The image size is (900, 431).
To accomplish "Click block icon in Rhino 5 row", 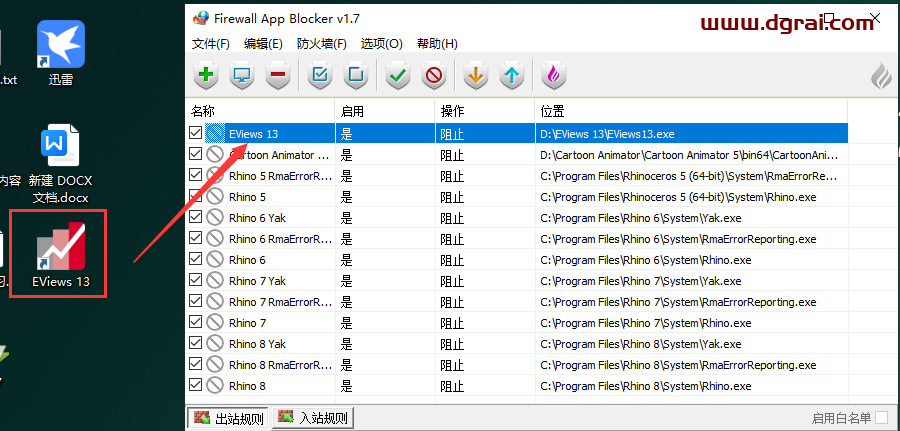I will [x=215, y=197].
